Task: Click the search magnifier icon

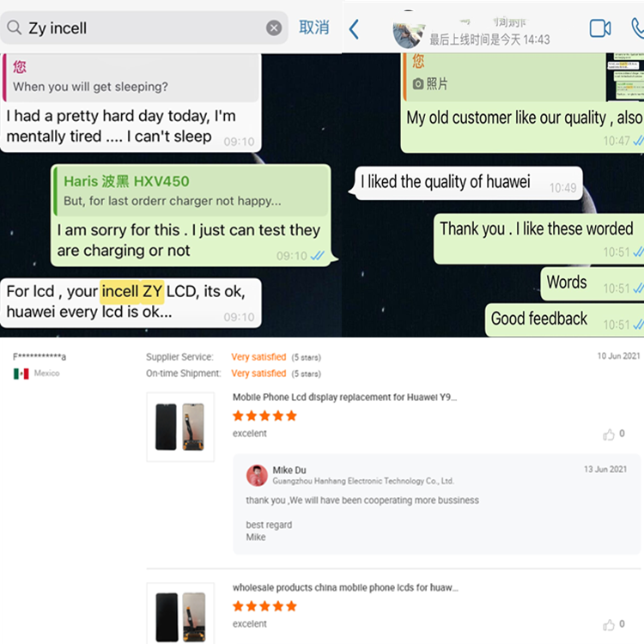Action: coord(15,27)
